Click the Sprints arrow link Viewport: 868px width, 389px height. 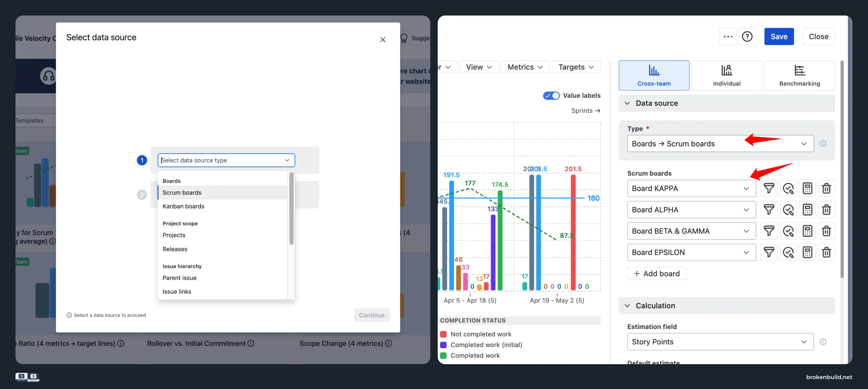tap(585, 110)
